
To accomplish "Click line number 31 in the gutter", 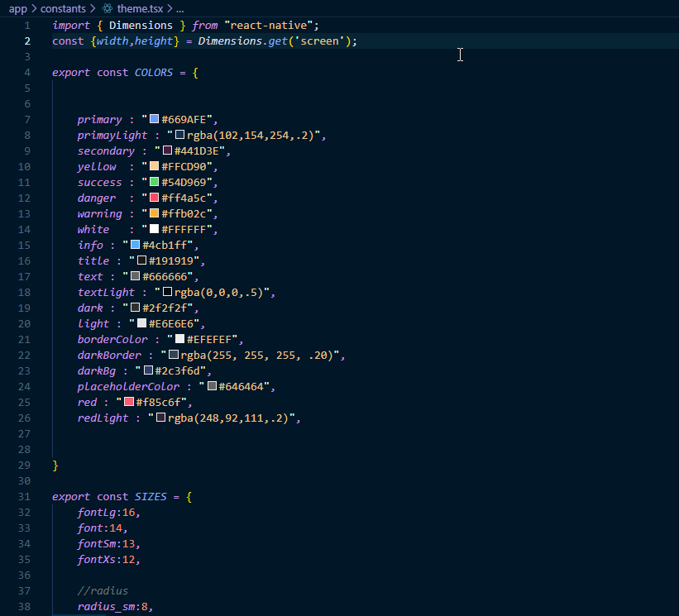I will click(x=25, y=497).
